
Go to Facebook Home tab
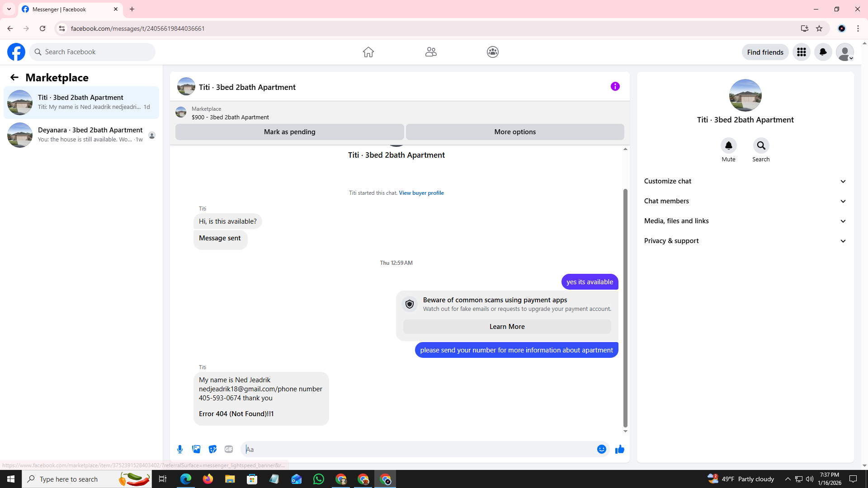[x=368, y=52]
